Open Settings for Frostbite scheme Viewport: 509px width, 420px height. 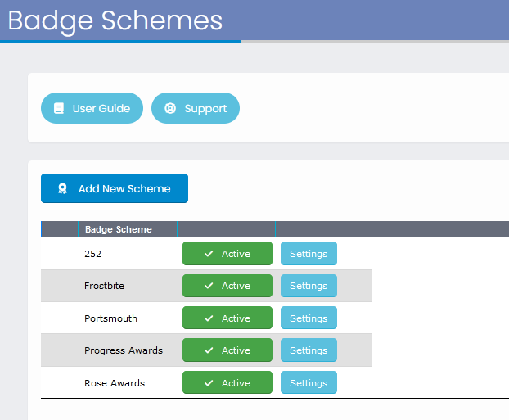(x=309, y=286)
